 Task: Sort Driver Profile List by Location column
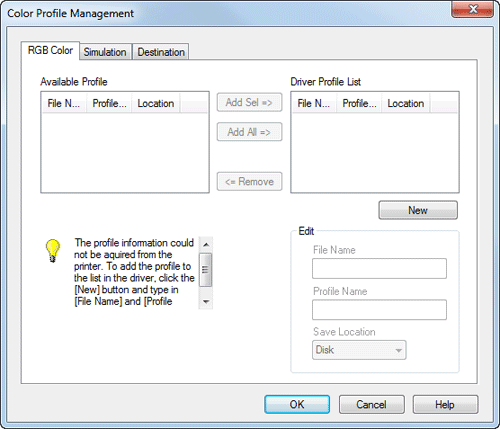click(406, 103)
